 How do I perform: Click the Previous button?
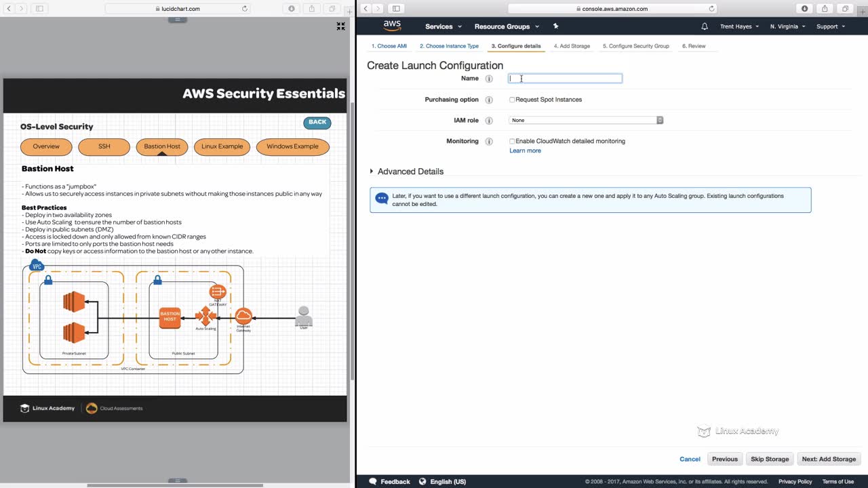point(725,459)
